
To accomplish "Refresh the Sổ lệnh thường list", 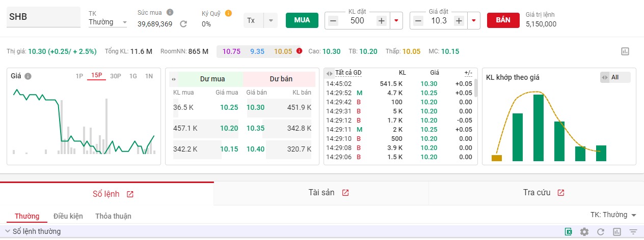I will 601,232.
